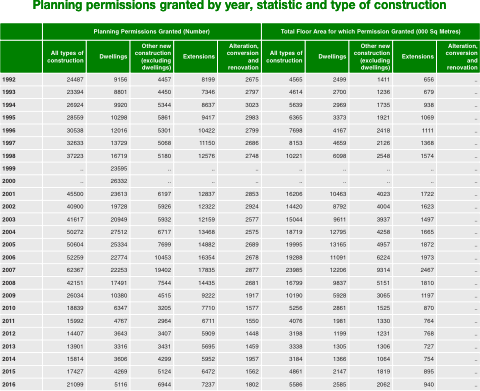Screen dimensions: 480x391
Task: Click the Planning Permissions Granted (Number) header
Action: [152, 32]
